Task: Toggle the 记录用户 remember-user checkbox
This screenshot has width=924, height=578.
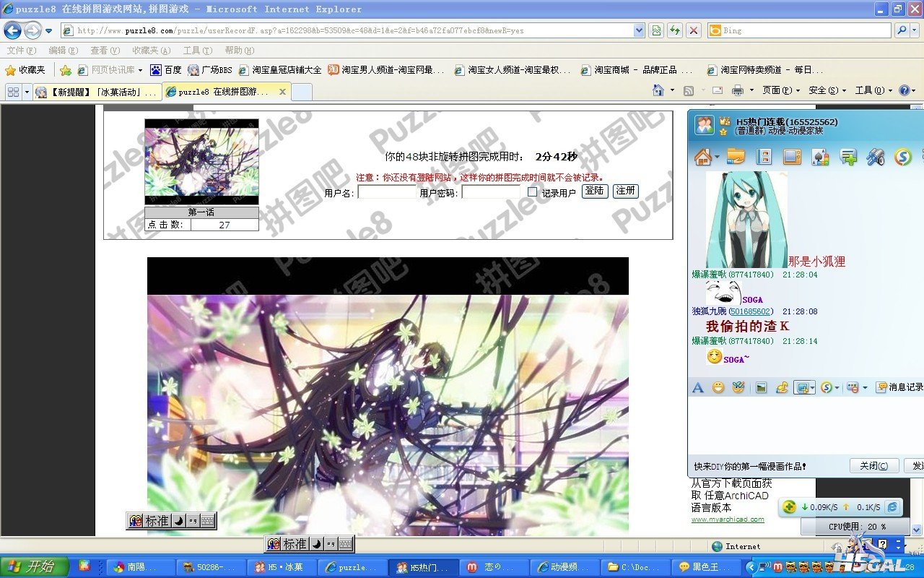Action: [532, 192]
